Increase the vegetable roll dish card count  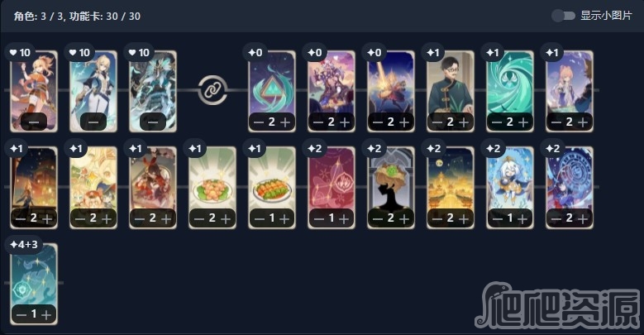pyautogui.click(x=284, y=218)
